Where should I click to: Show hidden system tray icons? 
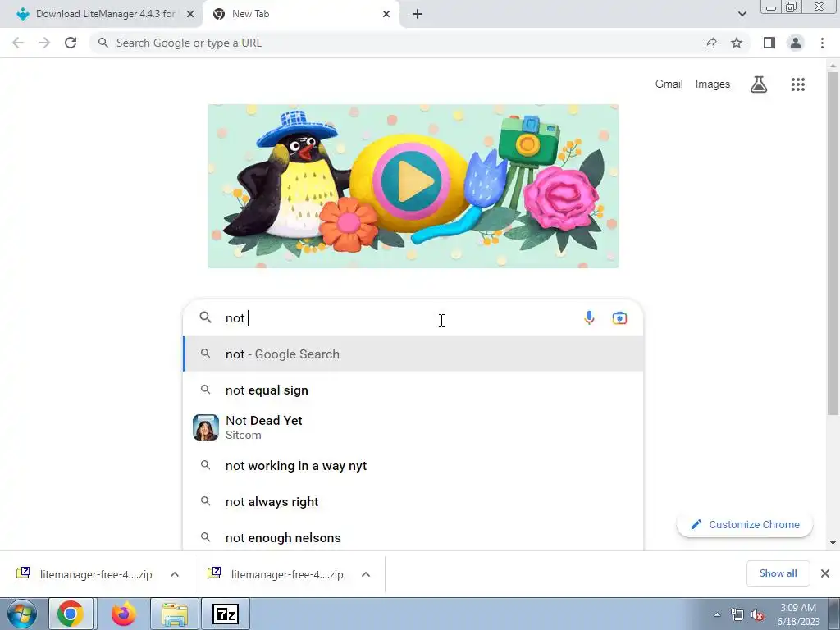(x=717, y=614)
